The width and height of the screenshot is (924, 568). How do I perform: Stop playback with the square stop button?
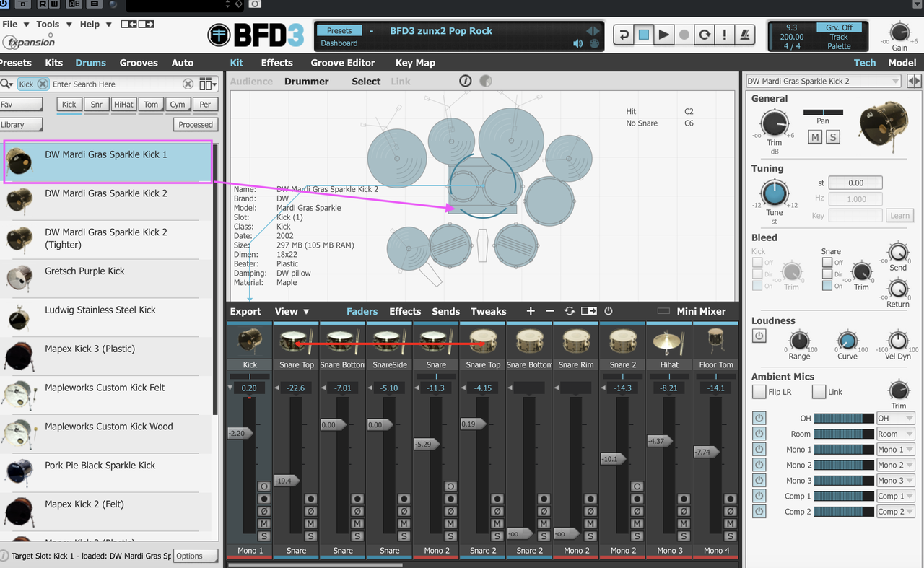point(644,35)
